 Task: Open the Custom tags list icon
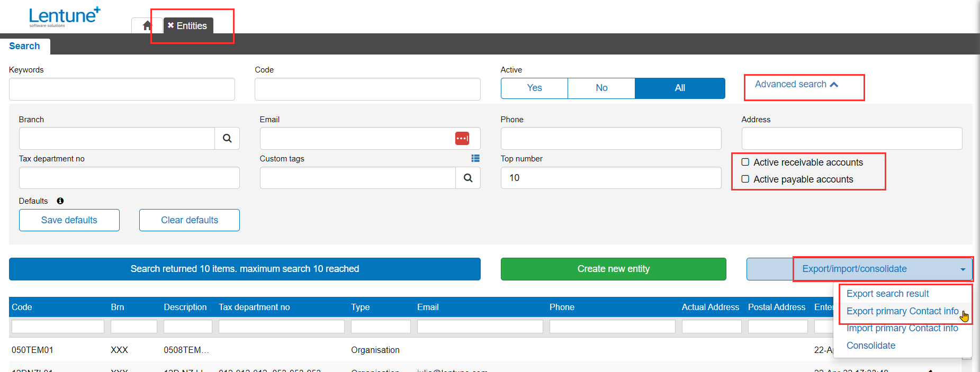point(475,158)
